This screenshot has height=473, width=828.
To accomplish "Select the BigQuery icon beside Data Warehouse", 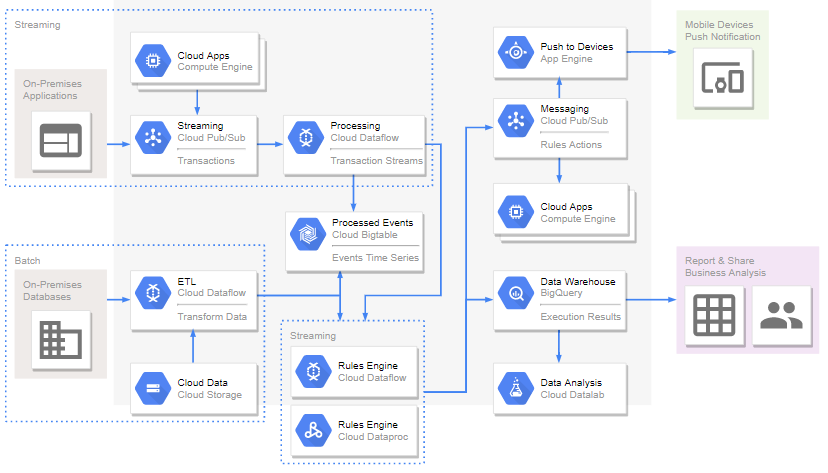I will point(516,292).
